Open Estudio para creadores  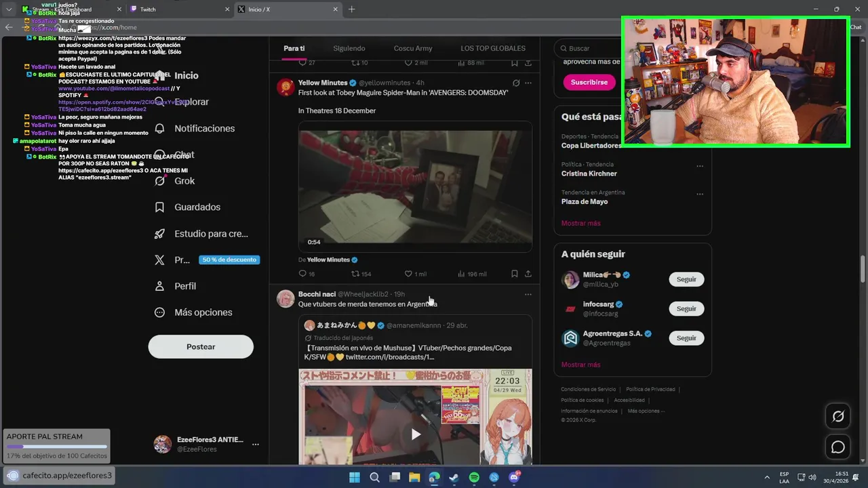pyautogui.click(x=201, y=234)
